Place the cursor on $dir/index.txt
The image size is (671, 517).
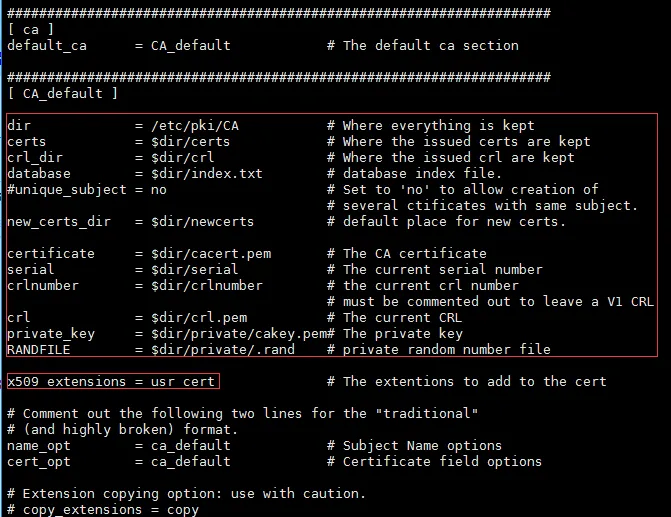pos(207,174)
